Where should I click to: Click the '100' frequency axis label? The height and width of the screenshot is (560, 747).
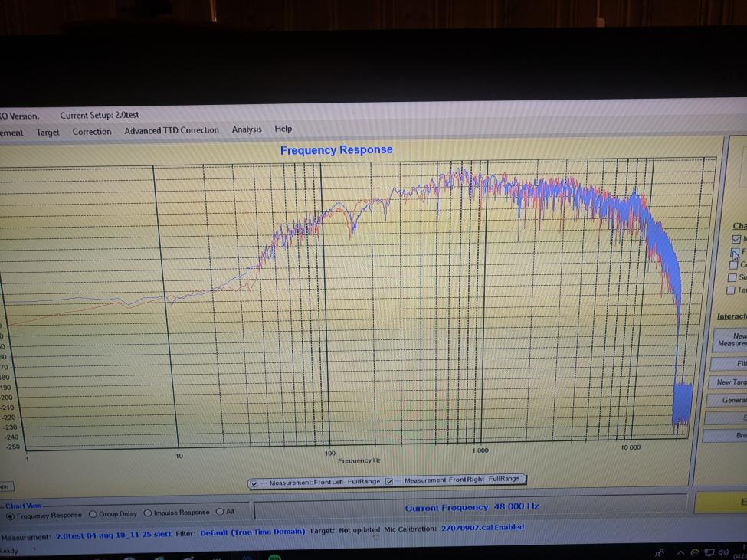pyautogui.click(x=329, y=453)
